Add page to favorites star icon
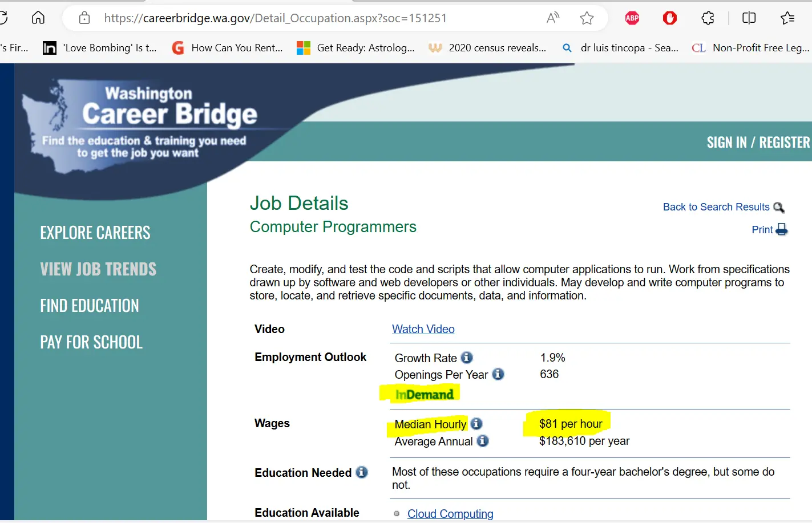This screenshot has width=812, height=523. coord(587,18)
